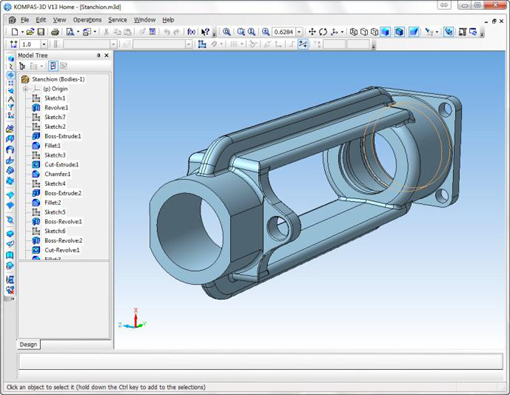Click the empty message input field

261,362
